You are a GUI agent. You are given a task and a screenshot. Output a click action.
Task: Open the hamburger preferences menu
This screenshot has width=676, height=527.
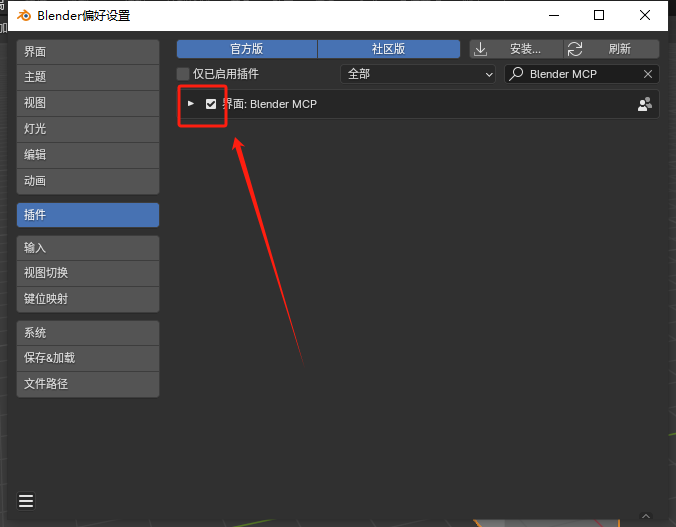click(26, 501)
